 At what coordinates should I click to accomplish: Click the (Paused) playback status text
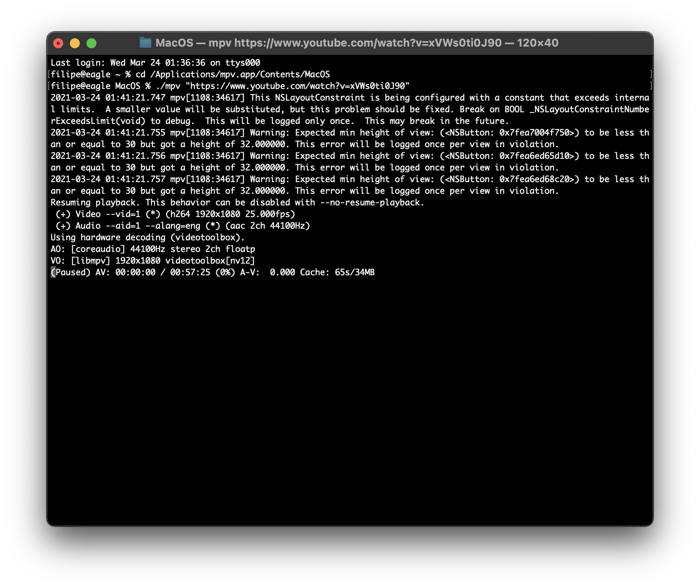[x=71, y=272]
